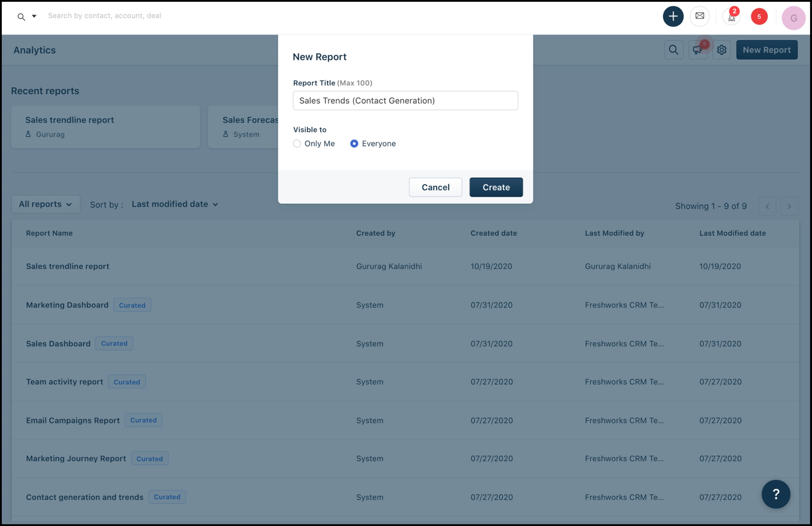The height and width of the screenshot is (526, 812).
Task: Open the Last modified date sort dropdown
Action: point(175,204)
